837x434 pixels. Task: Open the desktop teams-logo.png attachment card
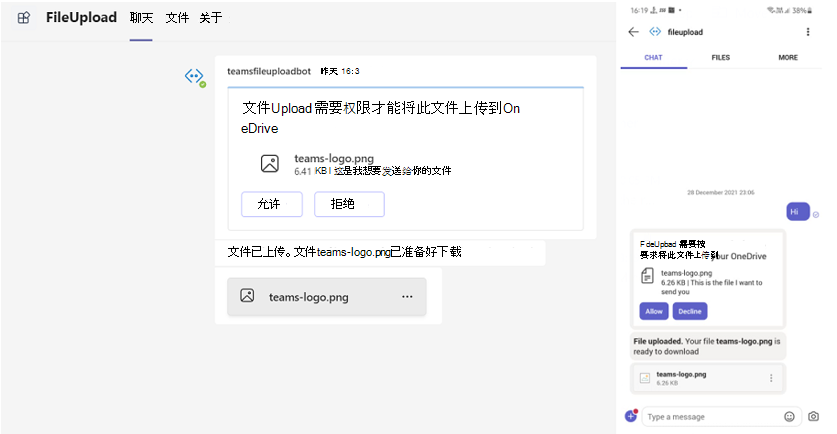(327, 297)
